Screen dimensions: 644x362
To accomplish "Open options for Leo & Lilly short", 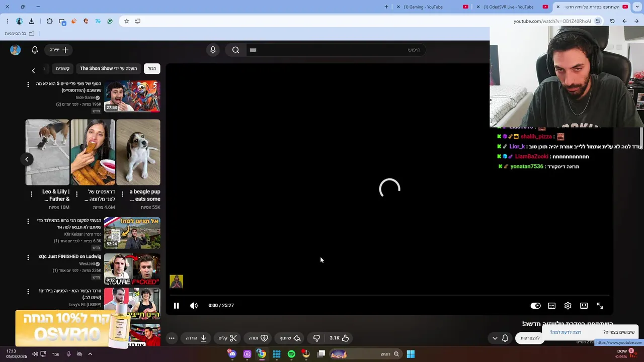I will coord(31,194).
